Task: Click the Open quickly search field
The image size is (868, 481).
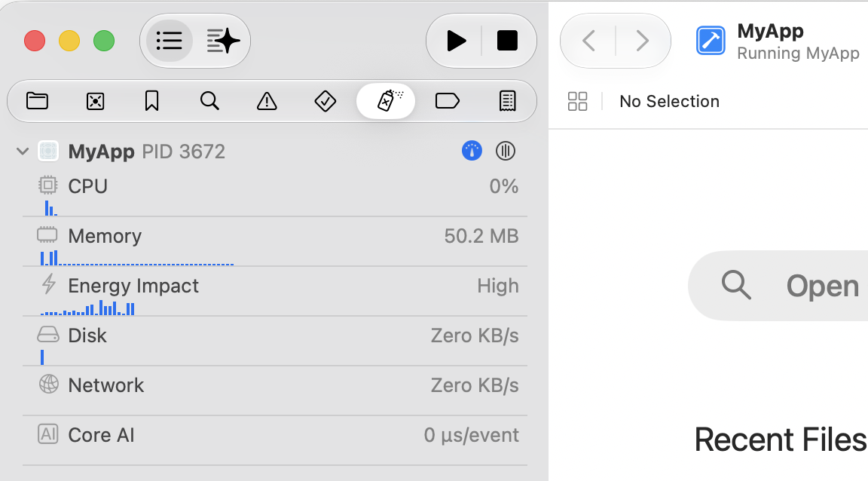Action: point(778,286)
